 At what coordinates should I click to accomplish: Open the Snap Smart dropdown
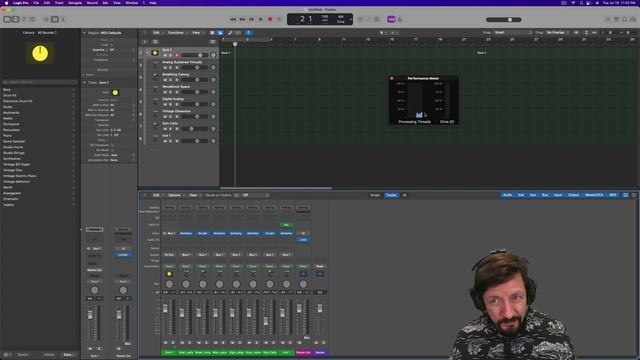pos(513,32)
